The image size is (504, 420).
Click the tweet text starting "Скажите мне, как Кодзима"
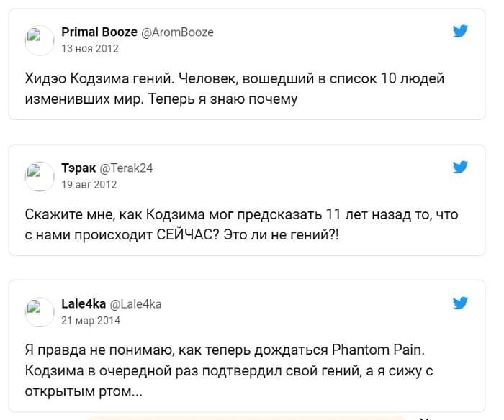(241, 224)
